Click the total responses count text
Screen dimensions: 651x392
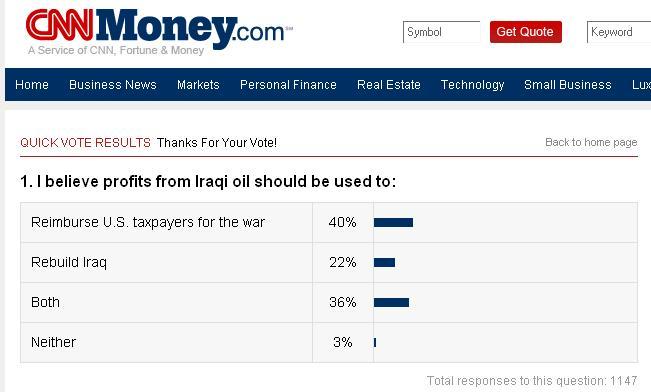[x=532, y=380]
